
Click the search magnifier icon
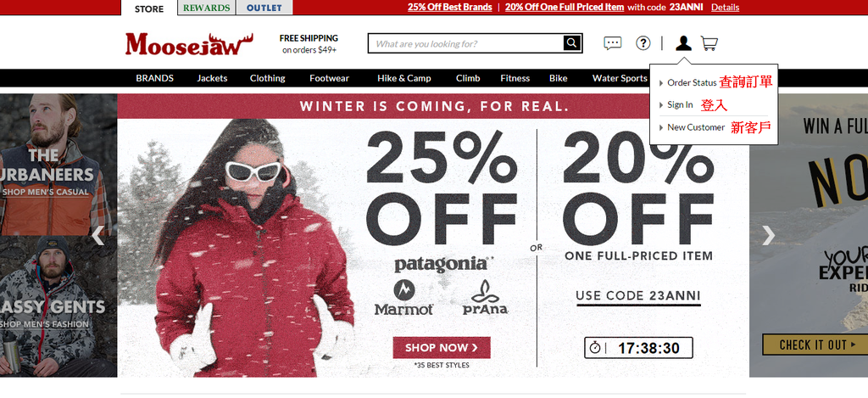click(572, 43)
